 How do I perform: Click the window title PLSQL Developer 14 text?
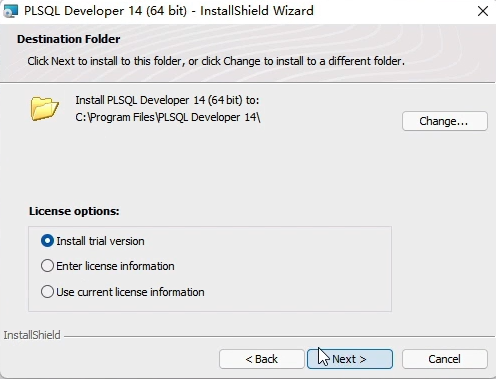(x=83, y=11)
